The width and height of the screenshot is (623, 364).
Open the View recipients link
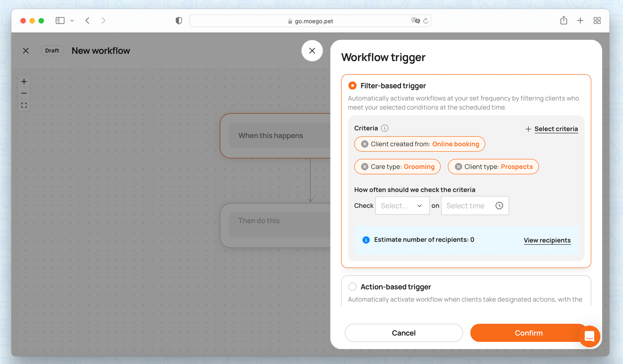[547, 240]
